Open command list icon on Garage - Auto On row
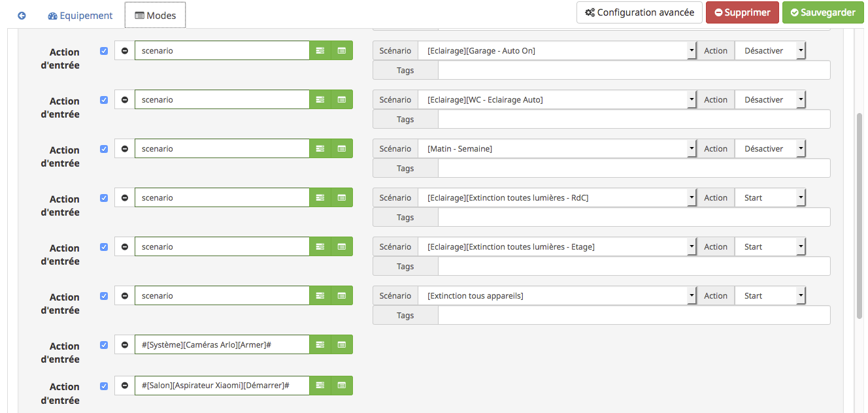This screenshot has width=868, height=413. [x=342, y=50]
